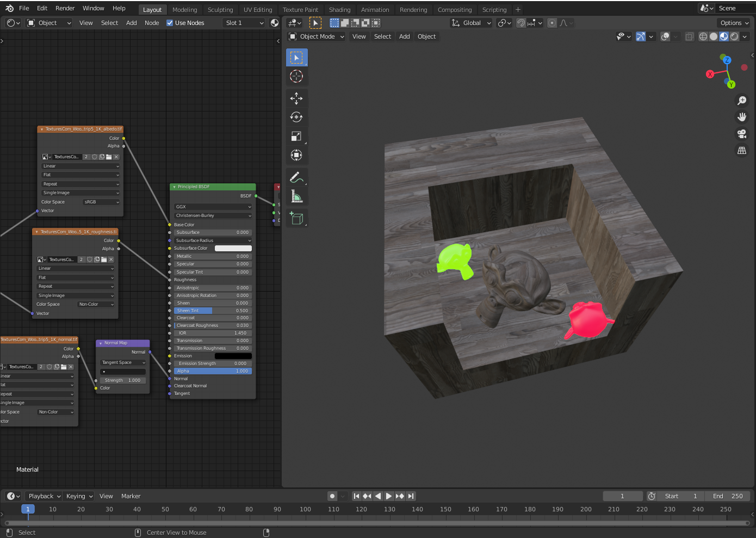Select the Add Cube tool
This screenshot has width=756, height=538.
[296, 218]
